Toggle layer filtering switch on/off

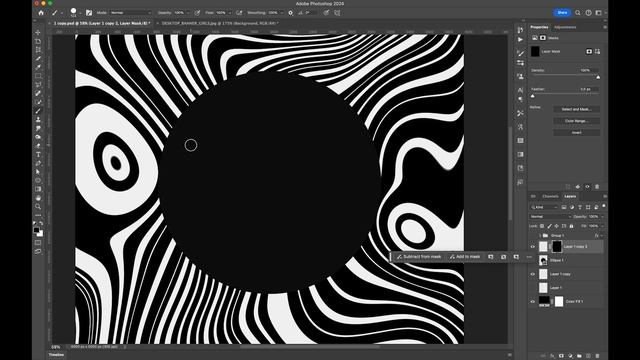pos(604,207)
